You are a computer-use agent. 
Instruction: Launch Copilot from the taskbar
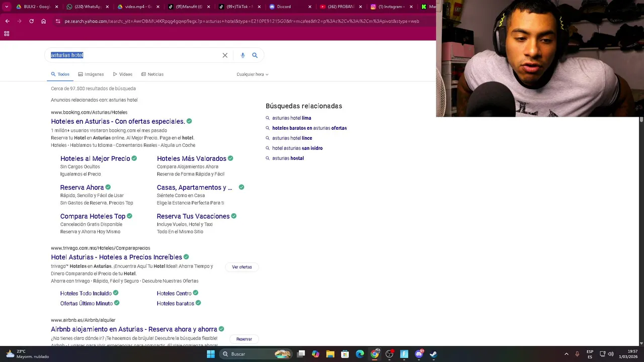tap(315, 354)
